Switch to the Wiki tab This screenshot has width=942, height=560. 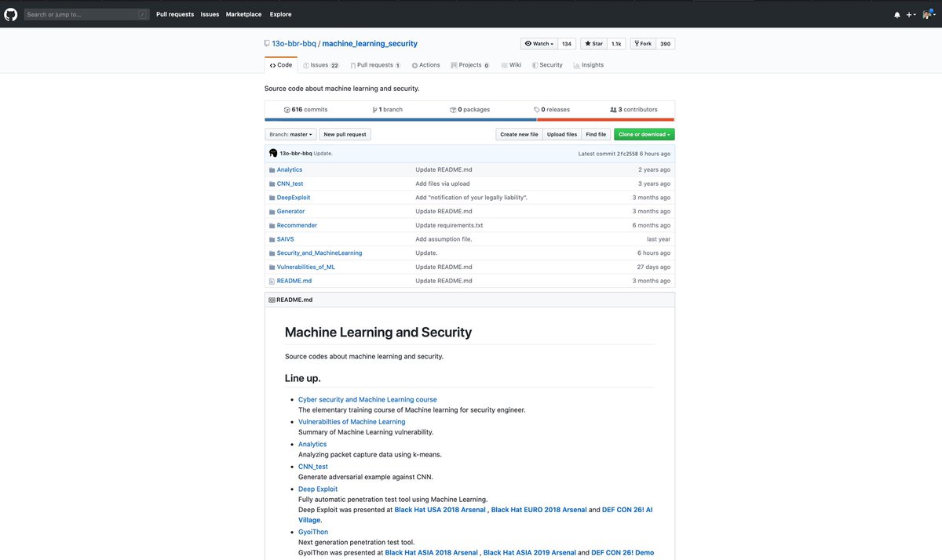click(511, 65)
